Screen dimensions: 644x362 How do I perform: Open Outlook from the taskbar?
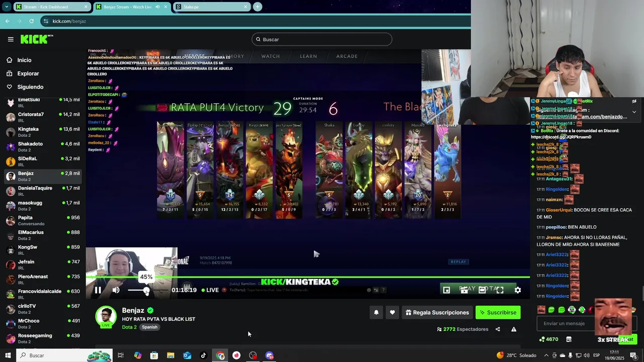[187, 355]
